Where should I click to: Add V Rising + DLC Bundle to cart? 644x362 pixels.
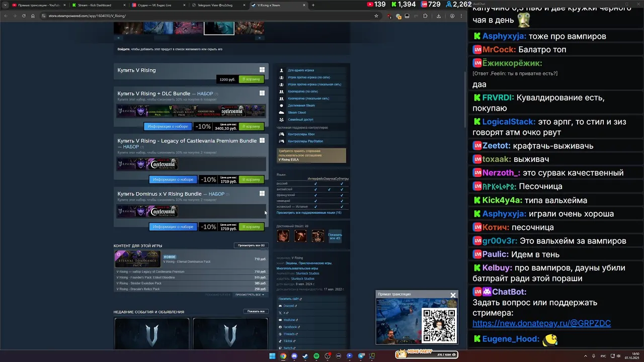click(x=251, y=127)
